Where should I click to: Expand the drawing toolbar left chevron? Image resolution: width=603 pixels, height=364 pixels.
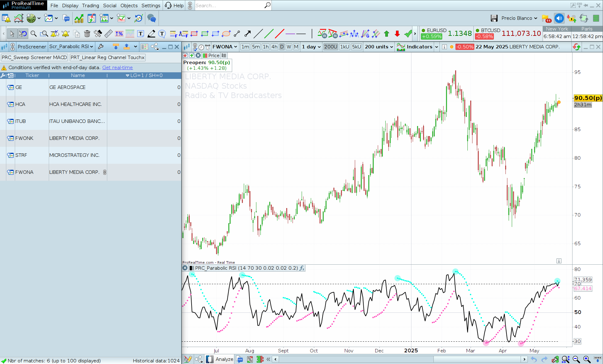pos(3,34)
